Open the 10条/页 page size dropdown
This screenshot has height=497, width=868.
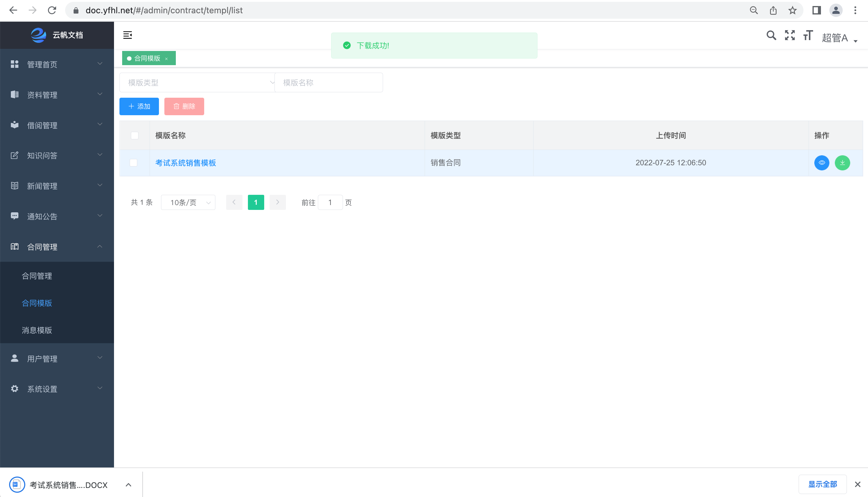[188, 202]
